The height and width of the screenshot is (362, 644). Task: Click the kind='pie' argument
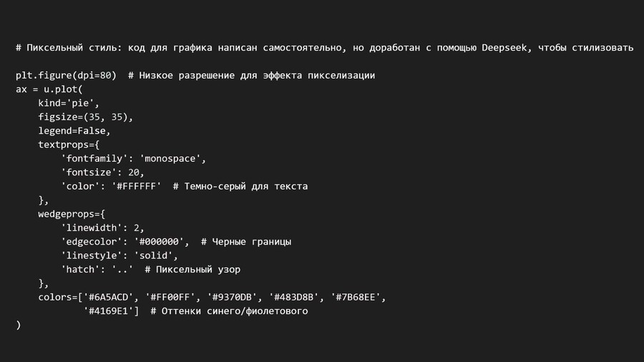(x=69, y=104)
